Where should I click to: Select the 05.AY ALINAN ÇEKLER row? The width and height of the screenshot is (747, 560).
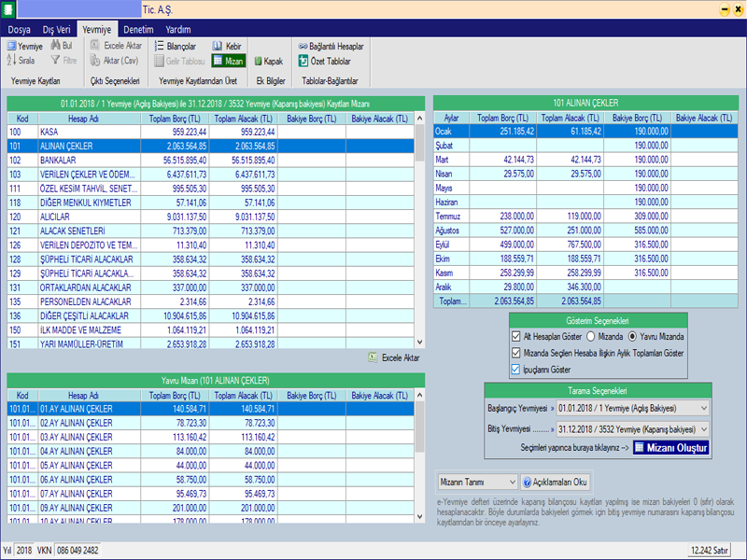(211, 465)
